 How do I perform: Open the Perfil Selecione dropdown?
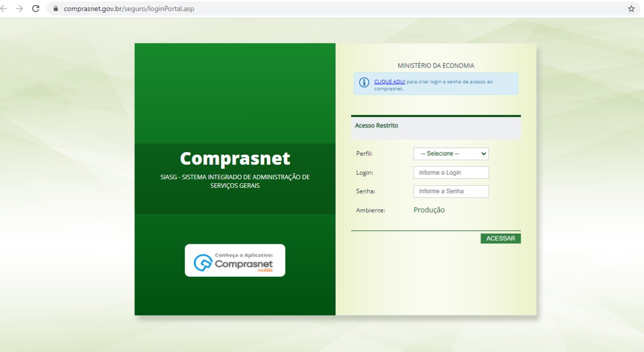coord(451,154)
